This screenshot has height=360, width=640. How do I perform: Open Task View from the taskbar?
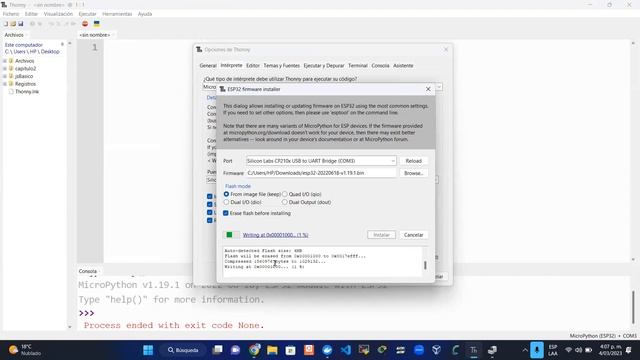click(218, 350)
